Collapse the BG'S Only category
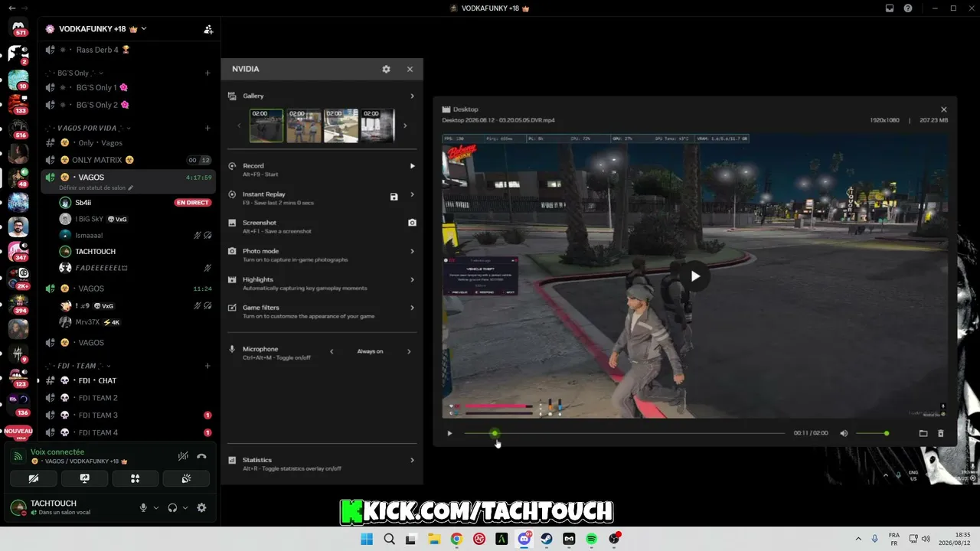The height and width of the screenshot is (551, 980). [74, 73]
